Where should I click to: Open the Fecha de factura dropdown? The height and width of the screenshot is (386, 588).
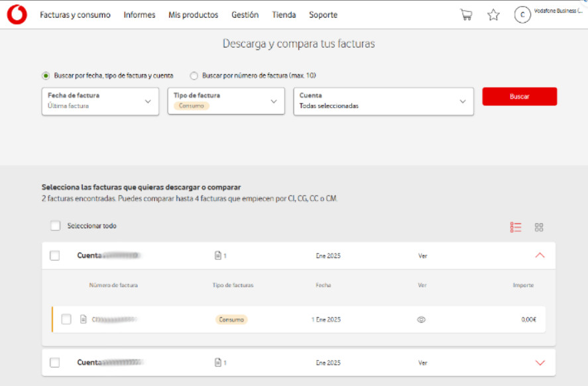(100, 101)
